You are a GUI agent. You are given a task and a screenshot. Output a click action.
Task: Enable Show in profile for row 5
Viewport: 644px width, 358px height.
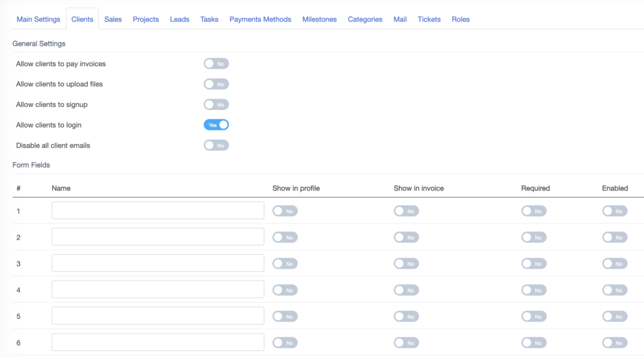coord(285,316)
